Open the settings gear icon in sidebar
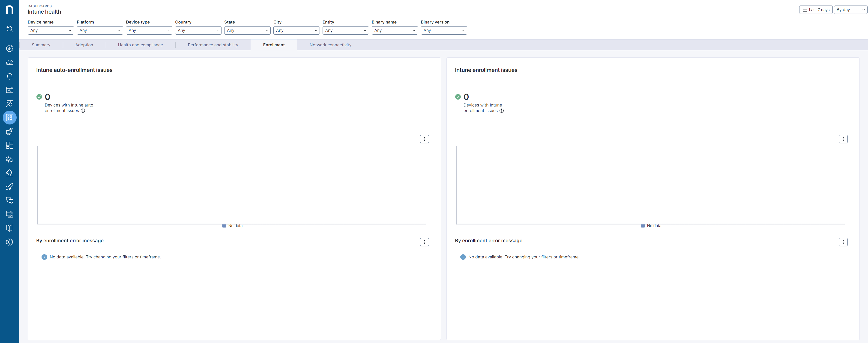Image resolution: width=868 pixels, height=343 pixels. (x=10, y=242)
